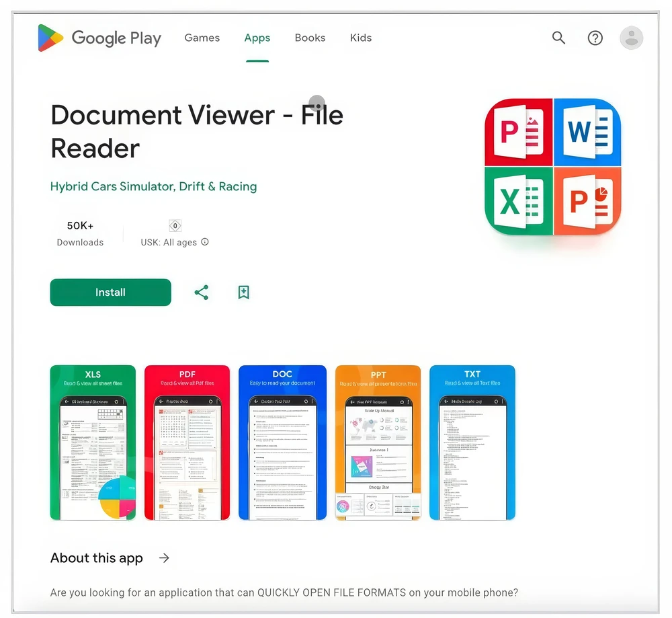Click the app's colorful document icon
672x618 pixels.
tap(552, 167)
